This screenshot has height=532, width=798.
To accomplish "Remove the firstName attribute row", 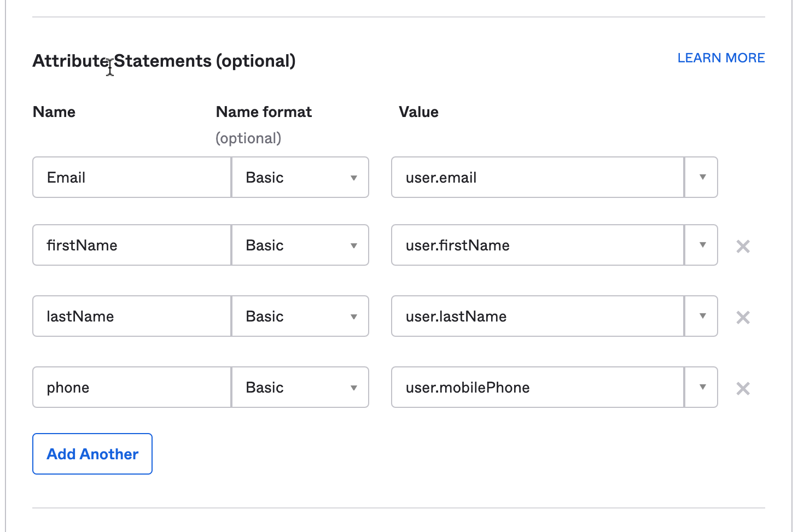I will pos(743,246).
